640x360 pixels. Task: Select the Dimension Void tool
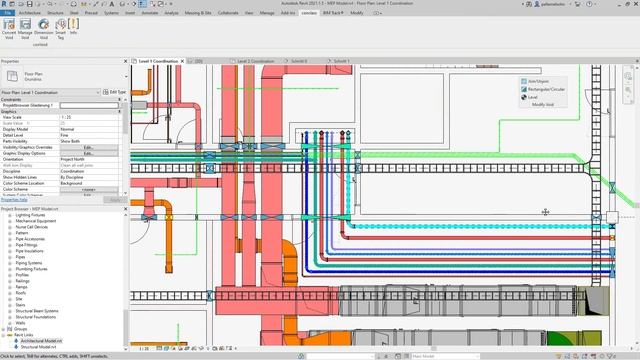(43, 29)
